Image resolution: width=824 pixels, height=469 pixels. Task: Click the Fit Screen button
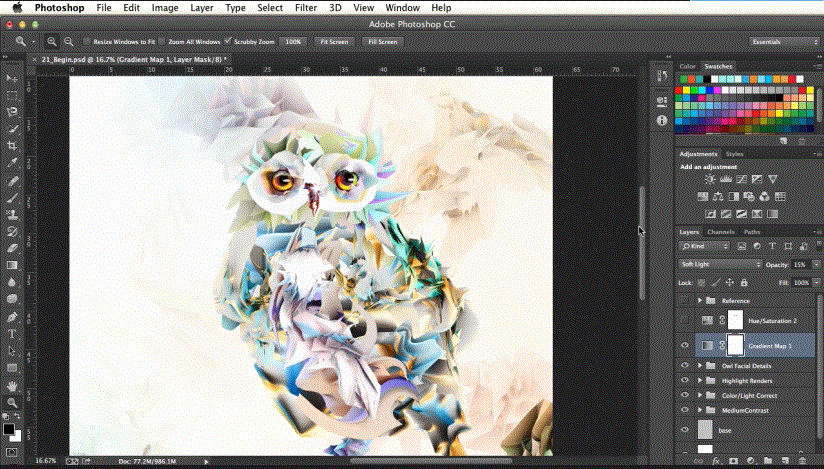(x=334, y=42)
